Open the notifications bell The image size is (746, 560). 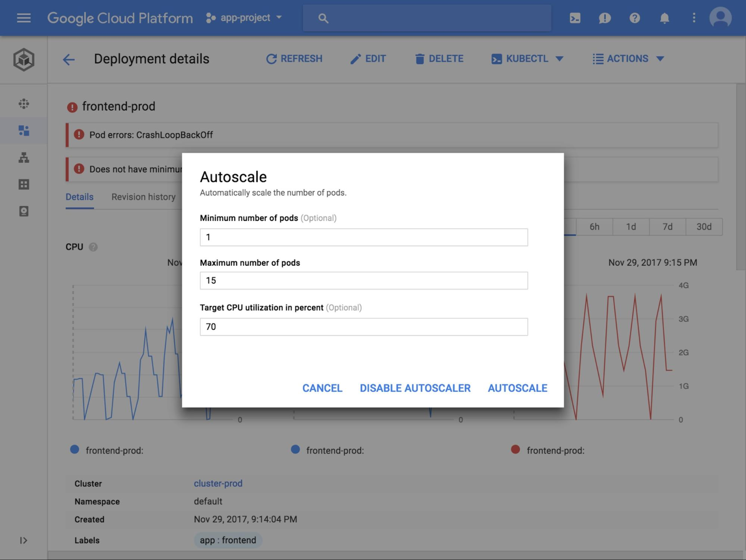click(664, 18)
